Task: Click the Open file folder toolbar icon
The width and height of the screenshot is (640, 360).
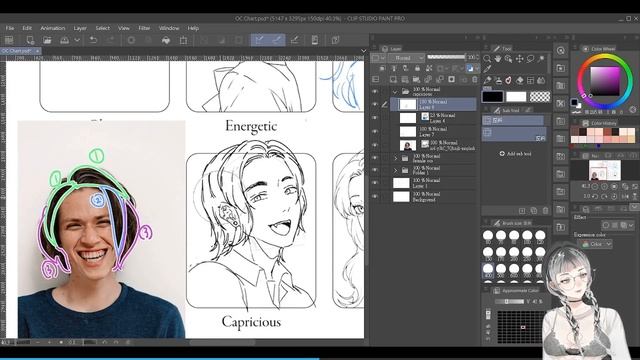Action: [47, 40]
